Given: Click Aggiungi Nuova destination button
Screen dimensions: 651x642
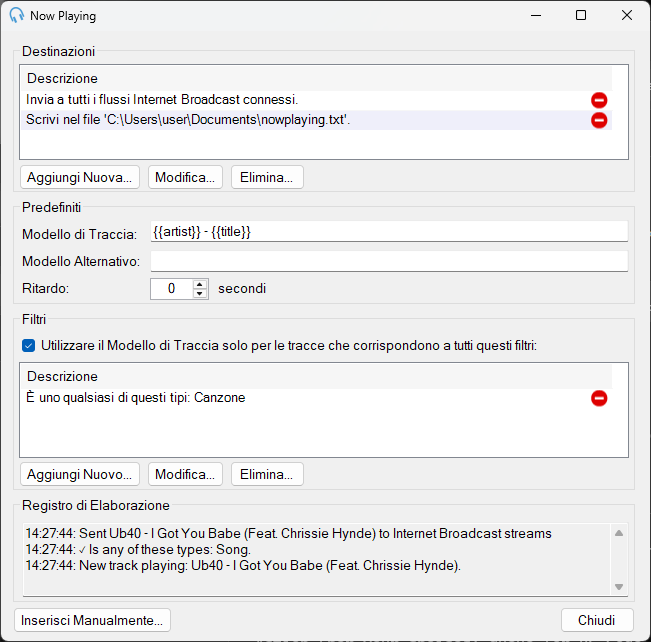Looking at the screenshot, I should pos(80,177).
